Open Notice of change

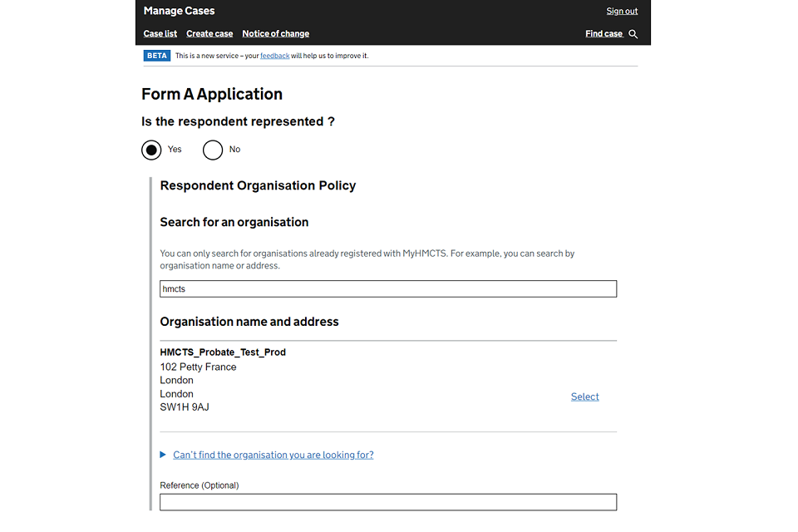[x=275, y=34]
